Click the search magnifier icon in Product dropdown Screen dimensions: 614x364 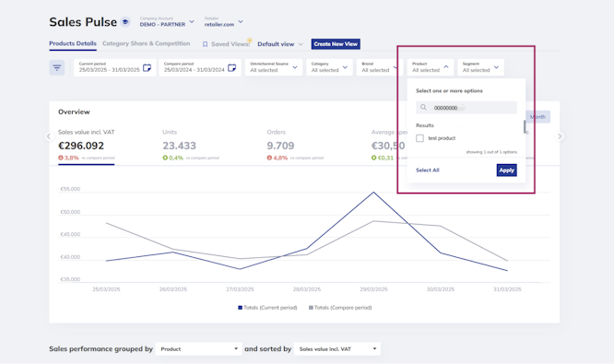pyautogui.click(x=423, y=107)
